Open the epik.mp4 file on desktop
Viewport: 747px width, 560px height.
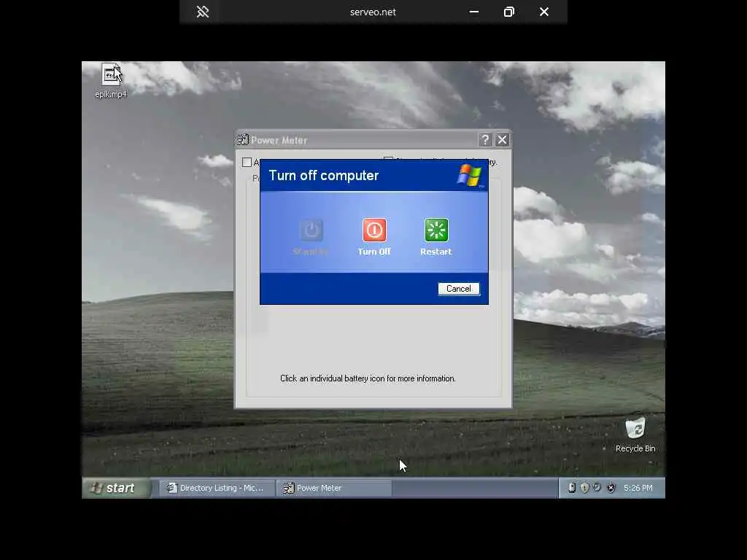pyautogui.click(x=111, y=80)
